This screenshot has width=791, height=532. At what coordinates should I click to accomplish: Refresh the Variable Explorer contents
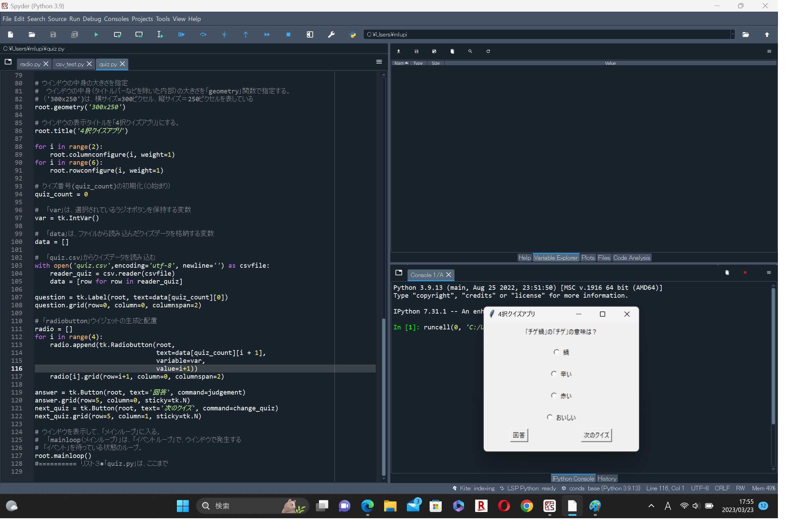[488, 51]
